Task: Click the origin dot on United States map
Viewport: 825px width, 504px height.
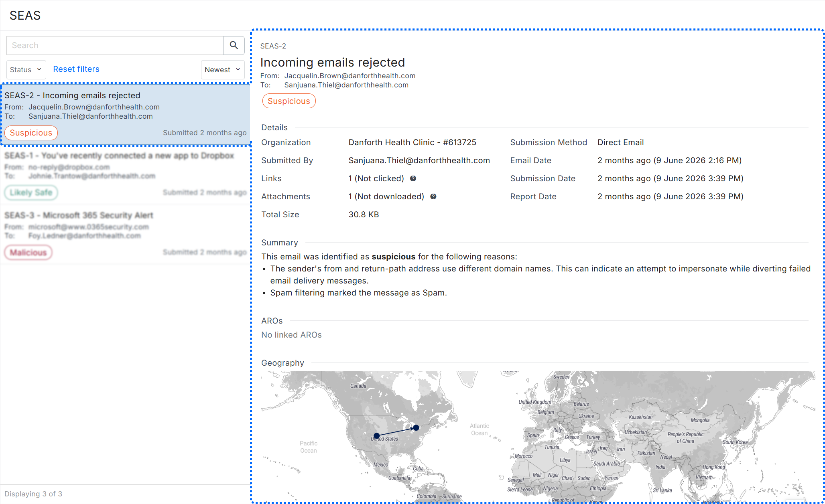Action: tap(376, 435)
